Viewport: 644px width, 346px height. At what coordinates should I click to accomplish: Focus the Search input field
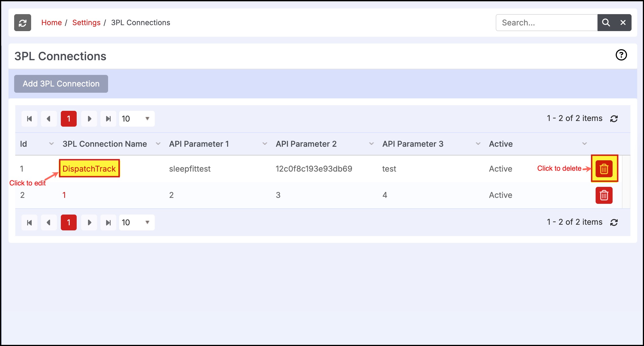click(x=546, y=23)
